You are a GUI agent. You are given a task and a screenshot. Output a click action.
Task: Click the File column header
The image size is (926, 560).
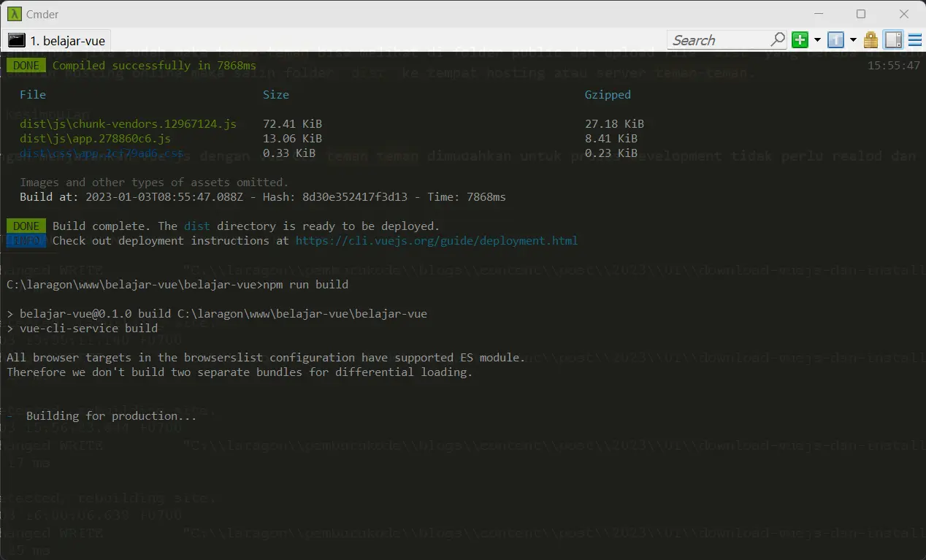[33, 95]
